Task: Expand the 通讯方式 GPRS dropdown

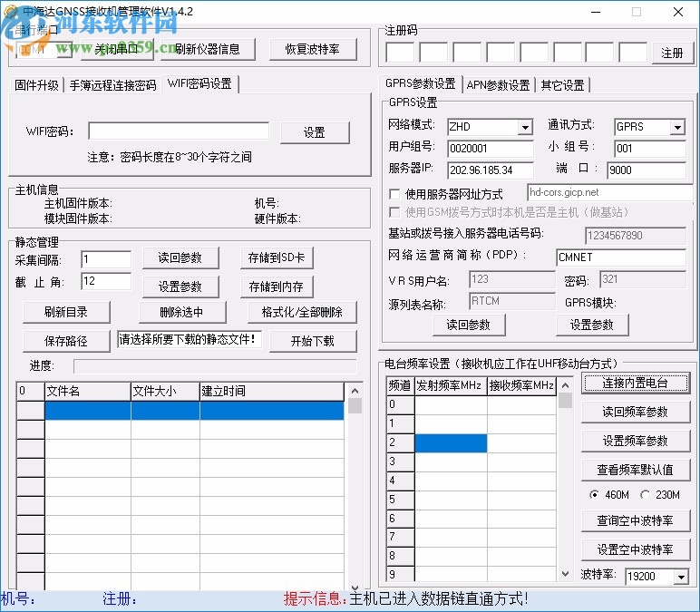Action: click(x=677, y=127)
